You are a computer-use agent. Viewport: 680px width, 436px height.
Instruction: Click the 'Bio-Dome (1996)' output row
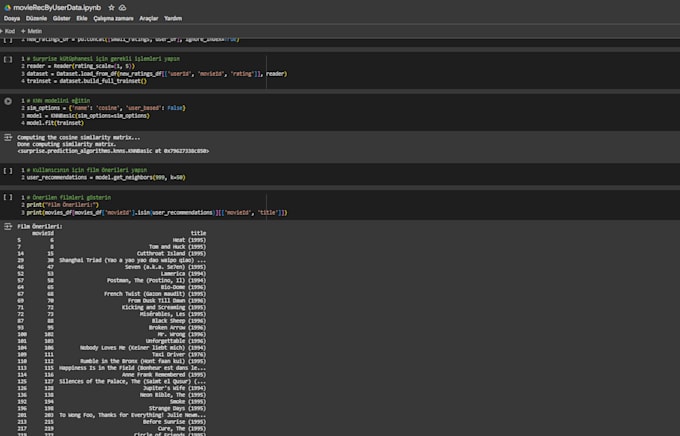(x=112, y=287)
